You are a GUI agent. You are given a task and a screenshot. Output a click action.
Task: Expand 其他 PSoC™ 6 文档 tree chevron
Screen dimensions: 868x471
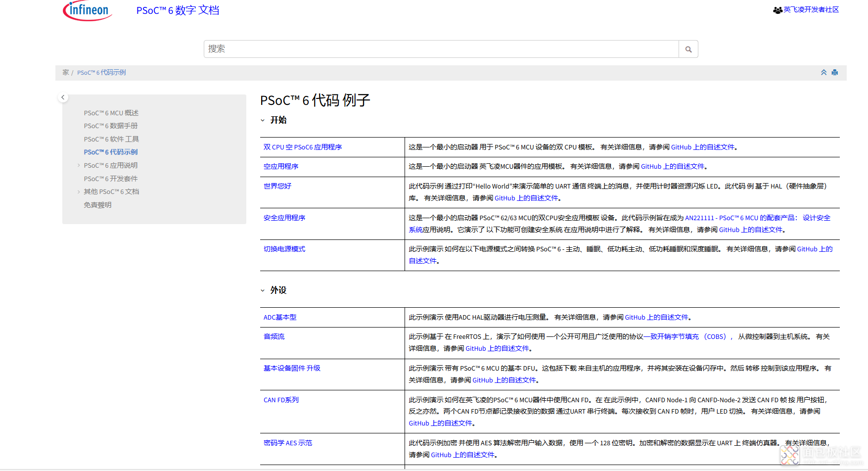point(79,191)
